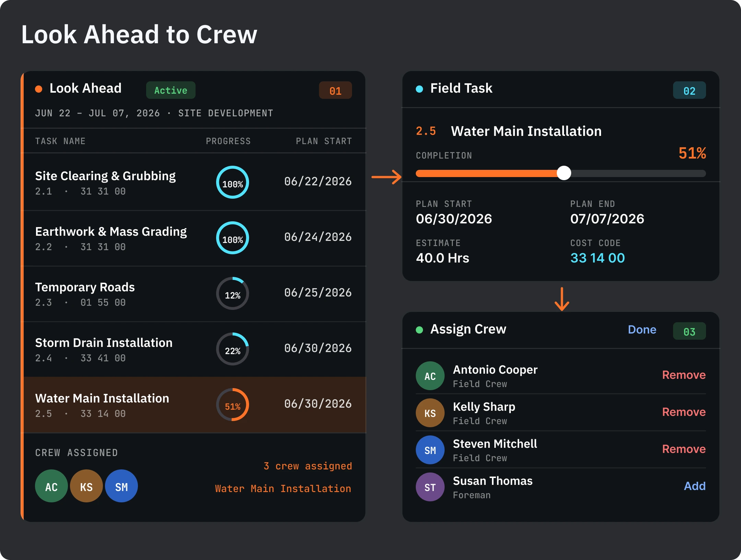Viewport: 741px width, 560px height.
Task: Click Antonio Cooper's AC avatar in Assign Crew
Action: pos(430,376)
